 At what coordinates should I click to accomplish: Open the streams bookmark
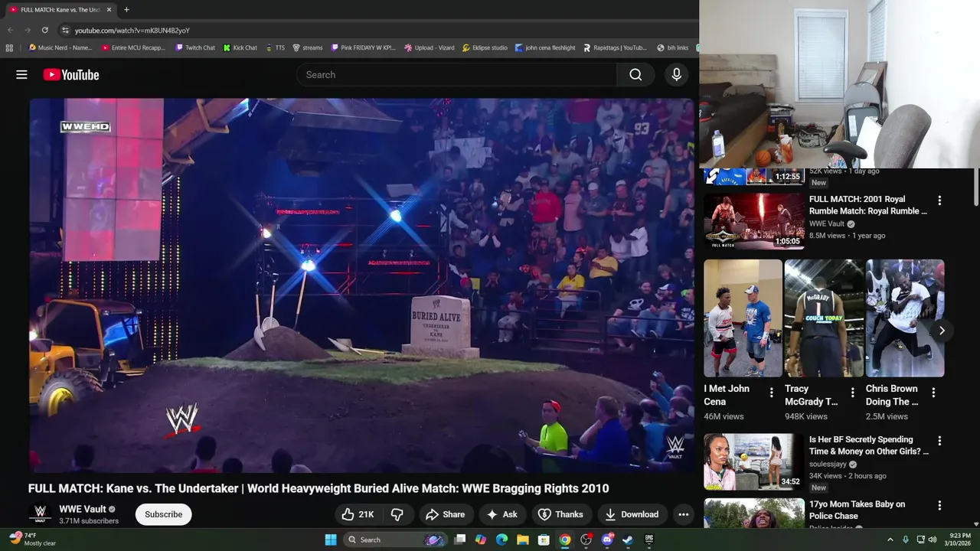[x=307, y=47]
